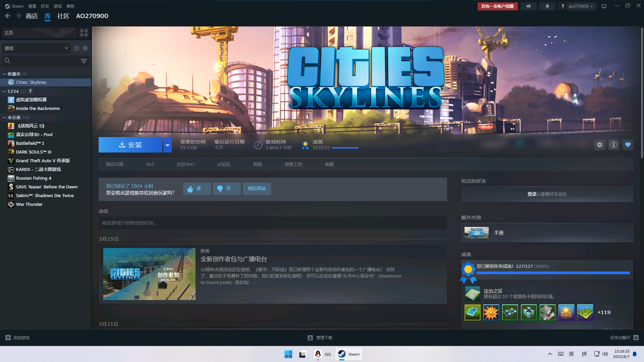The image size is (644, 362).
Task: Open the 帮助 menu
Action: coord(70,6)
